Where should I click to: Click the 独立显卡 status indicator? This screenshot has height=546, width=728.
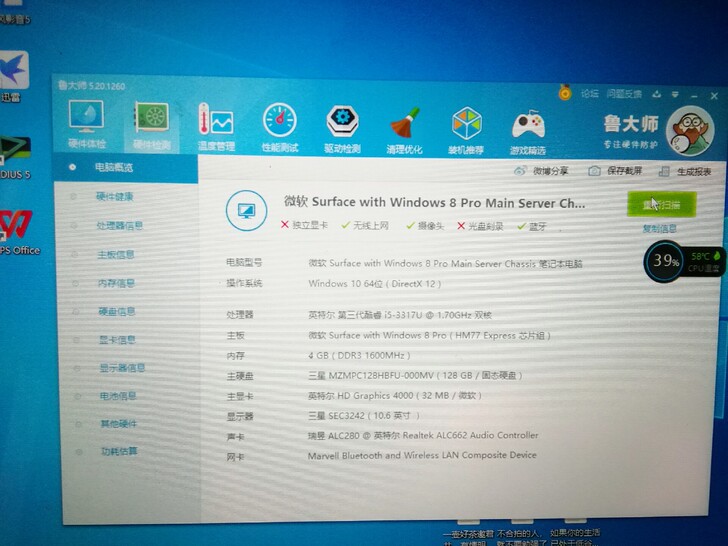305,225
